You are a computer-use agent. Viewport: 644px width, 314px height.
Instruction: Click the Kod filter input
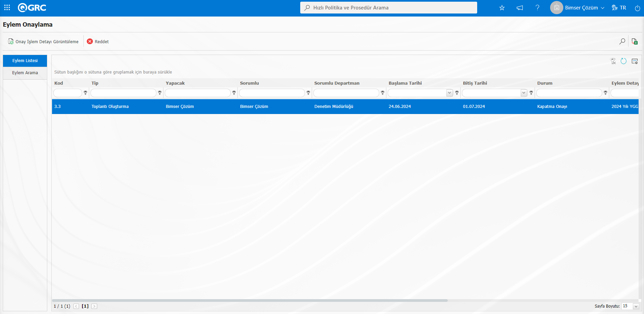68,93
